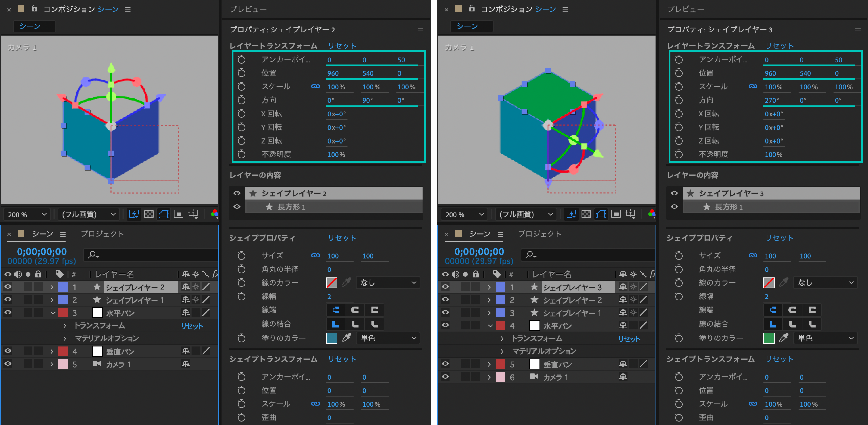Image resolution: width=868 pixels, height=425 pixels.
Task: Open green fill color swatch in right panel
Action: (x=769, y=338)
